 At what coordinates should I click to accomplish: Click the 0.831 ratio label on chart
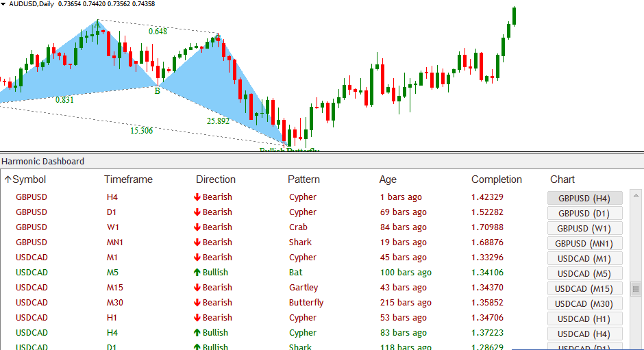(64, 99)
